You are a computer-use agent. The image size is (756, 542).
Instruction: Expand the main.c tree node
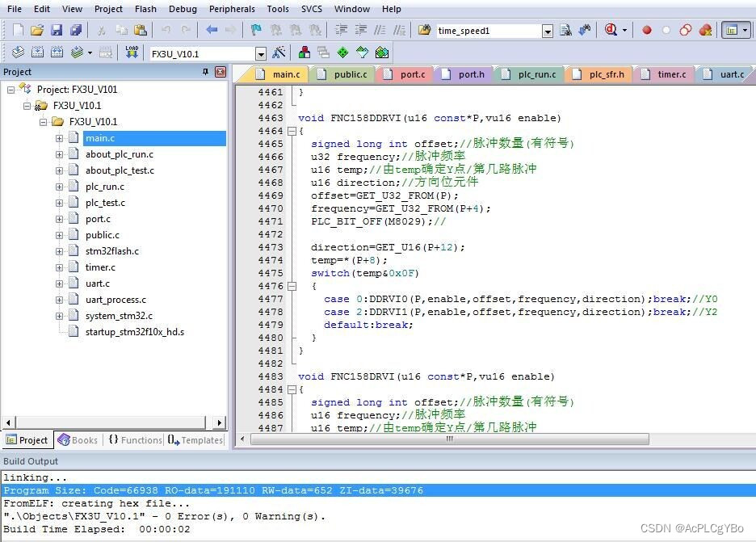click(59, 138)
